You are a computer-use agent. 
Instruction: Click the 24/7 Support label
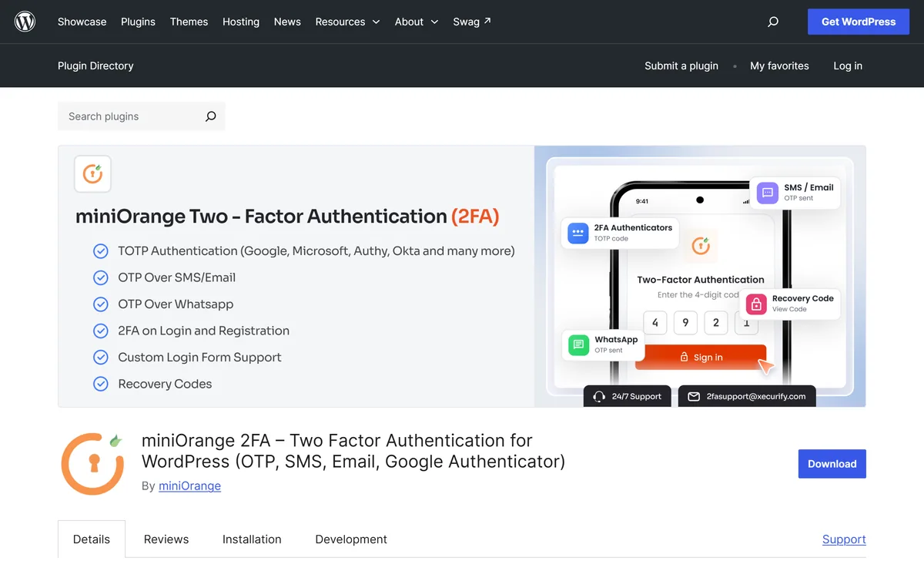[x=637, y=396]
